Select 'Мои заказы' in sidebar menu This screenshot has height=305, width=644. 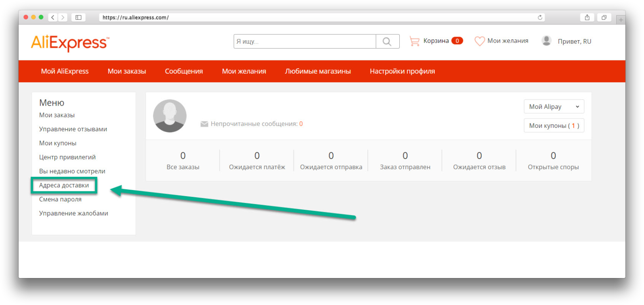point(57,115)
